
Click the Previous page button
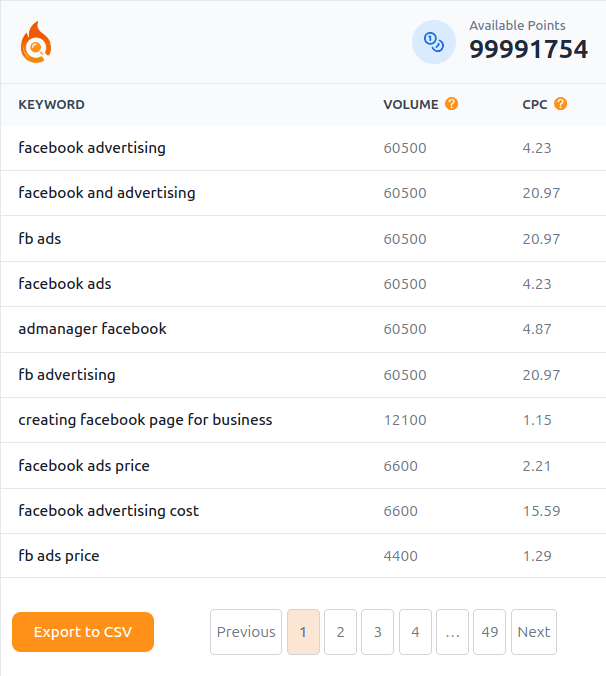click(x=246, y=632)
